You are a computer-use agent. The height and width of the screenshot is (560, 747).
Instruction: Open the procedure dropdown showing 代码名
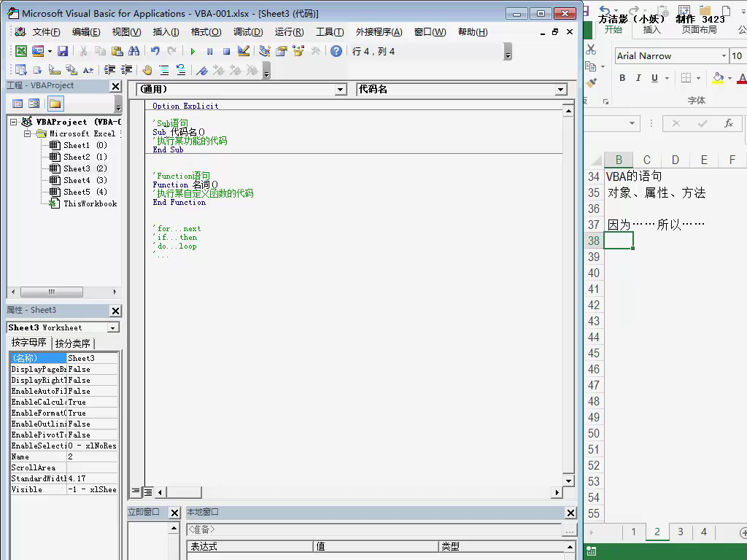coord(560,90)
